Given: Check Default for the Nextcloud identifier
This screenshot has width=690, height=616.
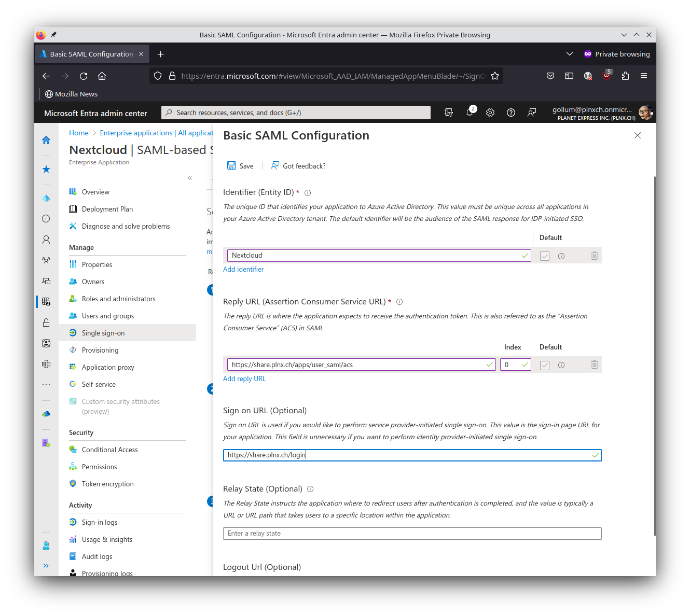Looking at the screenshot, I should [544, 256].
